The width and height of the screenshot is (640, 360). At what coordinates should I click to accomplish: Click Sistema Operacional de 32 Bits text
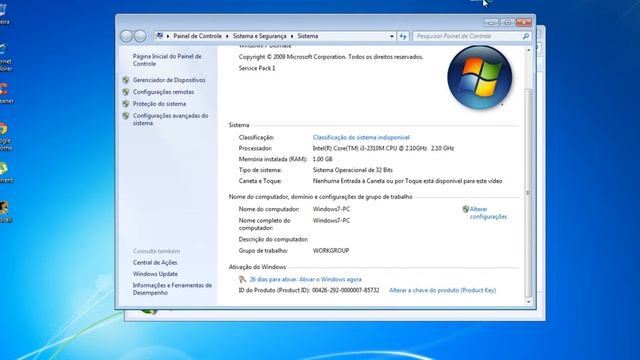pos(353,170)
